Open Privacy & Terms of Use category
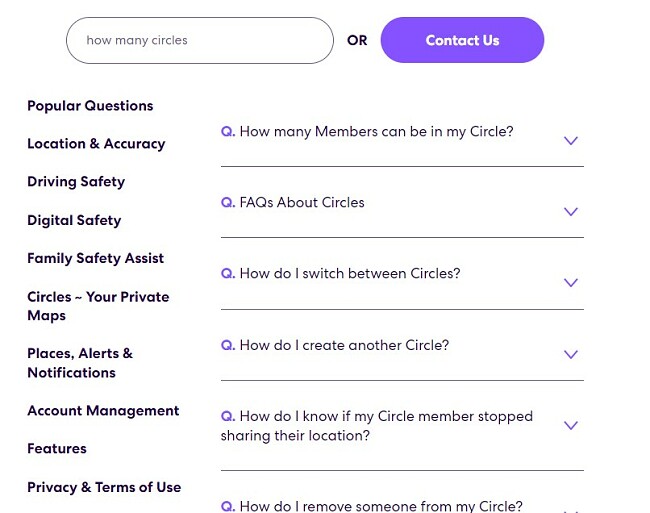 104,487
